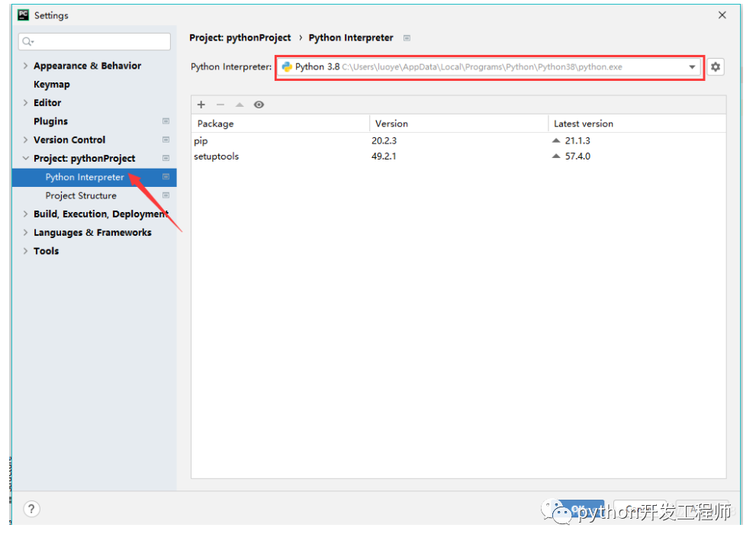
Task: Click the add package plus icon
Action: (201, 105)
